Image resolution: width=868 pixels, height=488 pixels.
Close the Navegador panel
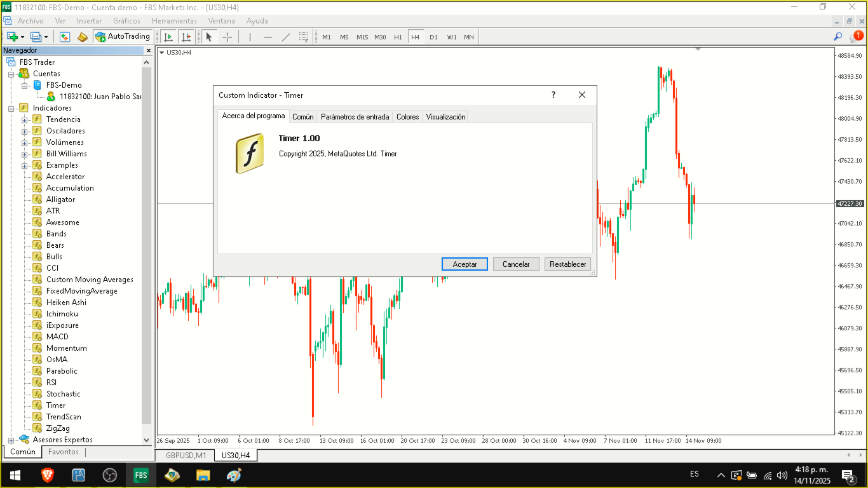coord(149,50)
